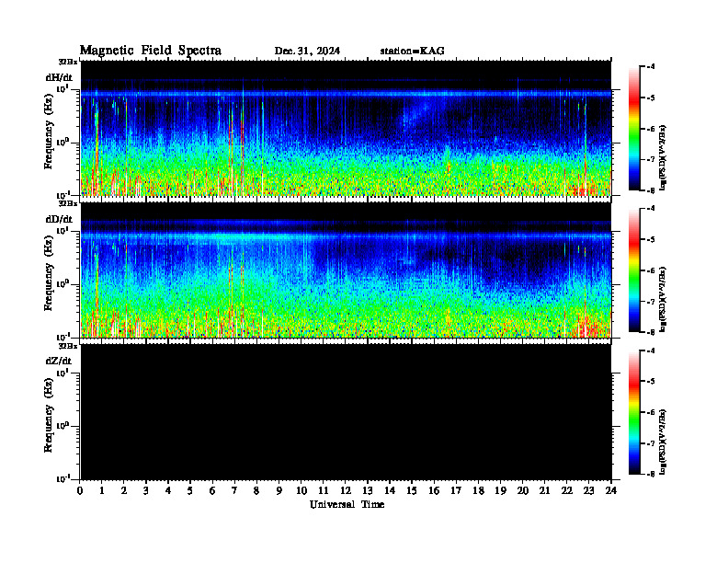Click the "32Hz" label atop dH/dt panel

tap(68, 62)
